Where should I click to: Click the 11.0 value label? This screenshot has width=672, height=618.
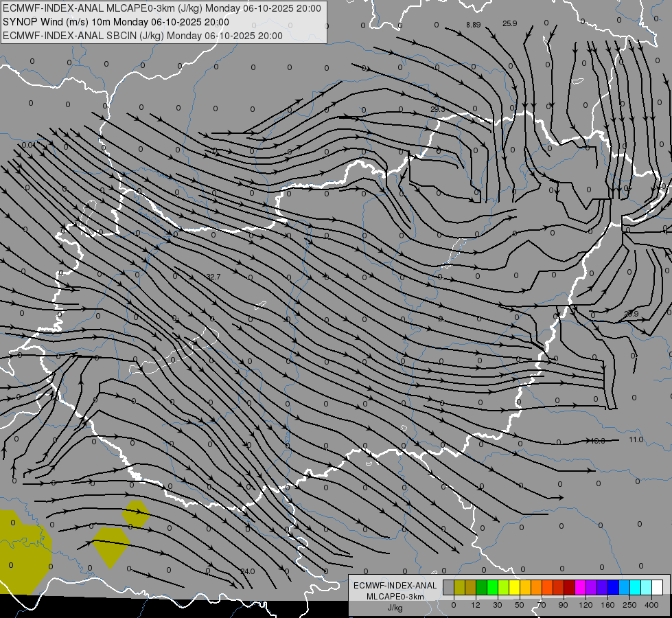[636, 439]
